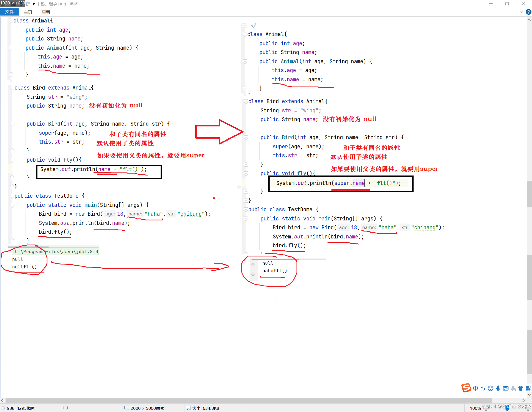Open Paint help with the question mark icon
Viewport: 532px width, 412px height.
click(x=528, y=12)
